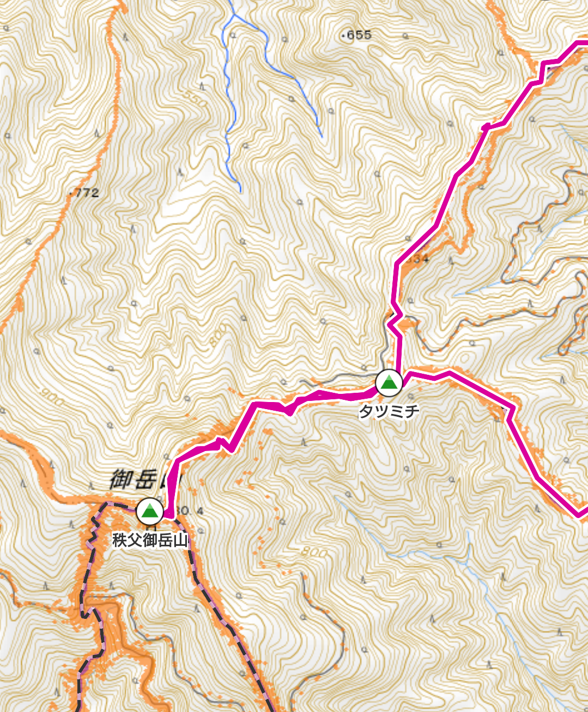Click the lower end of the long blue stream
Image resolution: width=588 pixels, height=712 pixels.
click(x=240, y=190)
